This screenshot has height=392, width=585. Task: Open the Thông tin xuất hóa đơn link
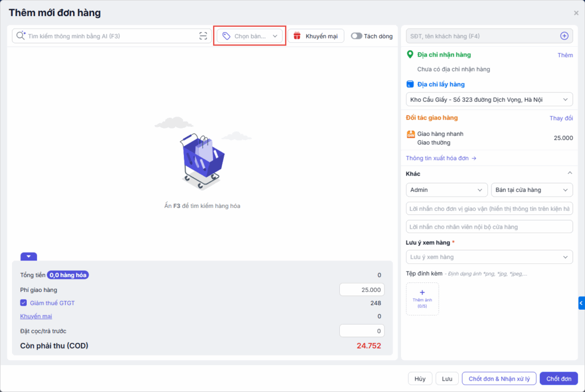pyautogui.click(x=441, y=158)
